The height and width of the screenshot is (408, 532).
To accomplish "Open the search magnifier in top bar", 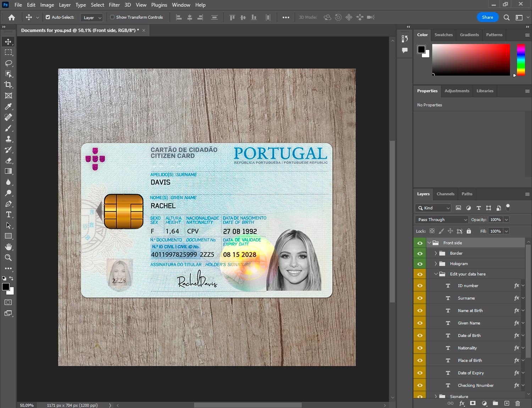I will (x=506, y=17).
